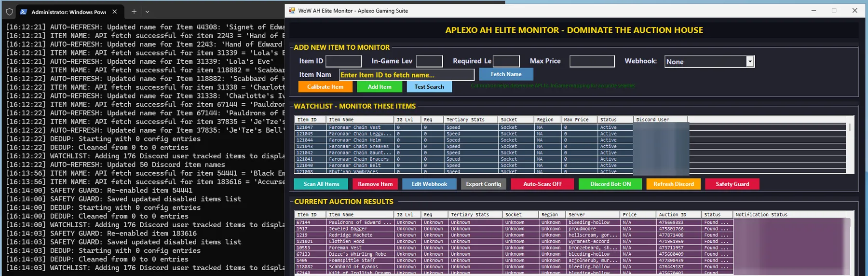Select watchlist row Faronaar Chain Belt
Viewport: 868px width, 276px height.
570,165
